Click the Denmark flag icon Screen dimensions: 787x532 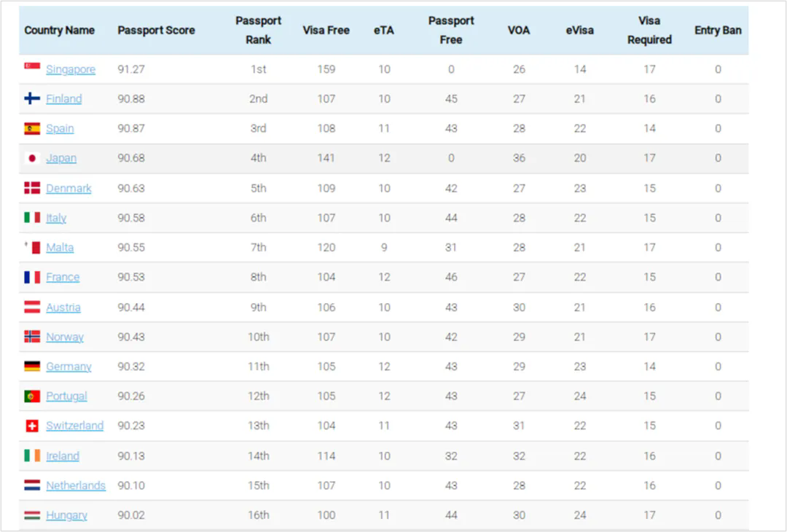pyautogui.click(x=32, y=188)
